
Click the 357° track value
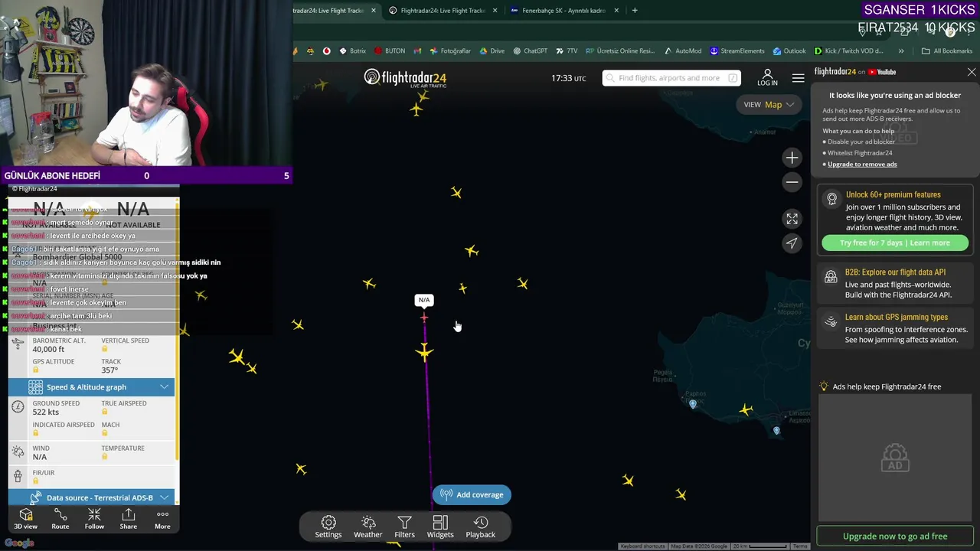tap(109, 370)
